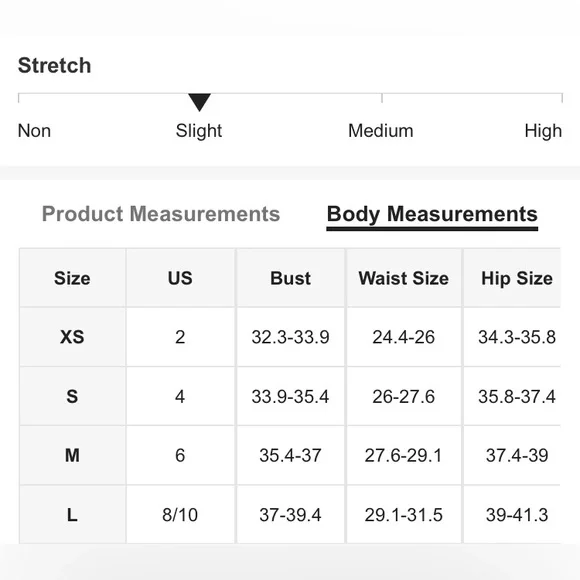Select the M size row header
Screen dimensions: 580x580
click(x=72, y=455)
